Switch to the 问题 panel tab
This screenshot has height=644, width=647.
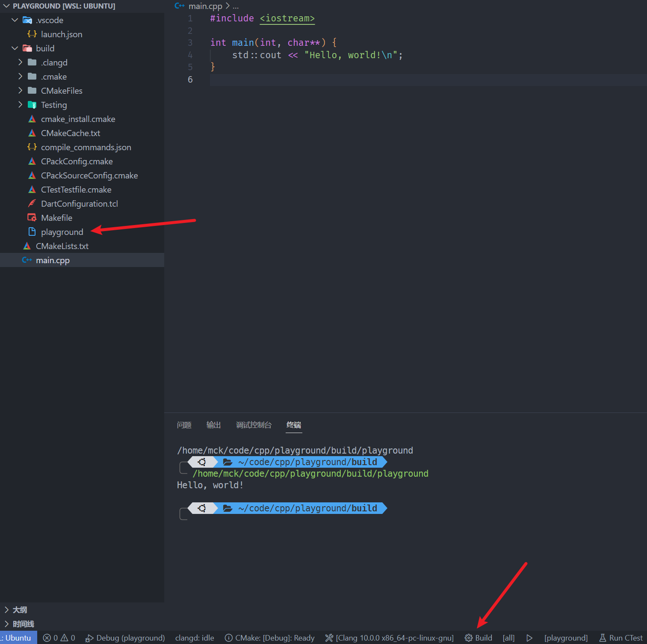coord(184,425)
